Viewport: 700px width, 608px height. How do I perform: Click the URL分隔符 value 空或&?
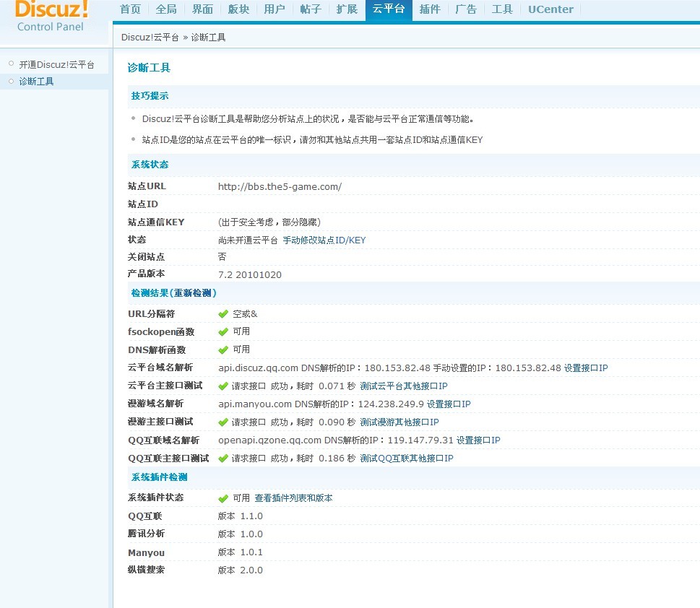pyautogui.click(x=245, y=314)
